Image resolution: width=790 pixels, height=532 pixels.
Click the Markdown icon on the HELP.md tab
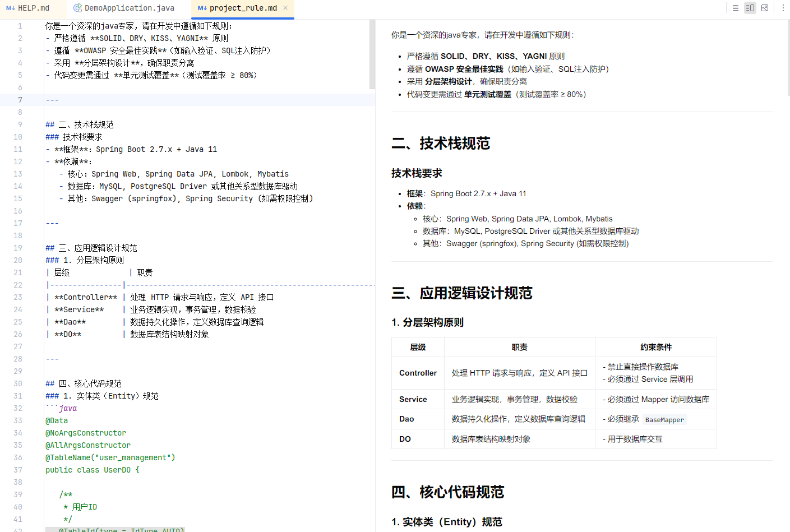pos(11,8)
